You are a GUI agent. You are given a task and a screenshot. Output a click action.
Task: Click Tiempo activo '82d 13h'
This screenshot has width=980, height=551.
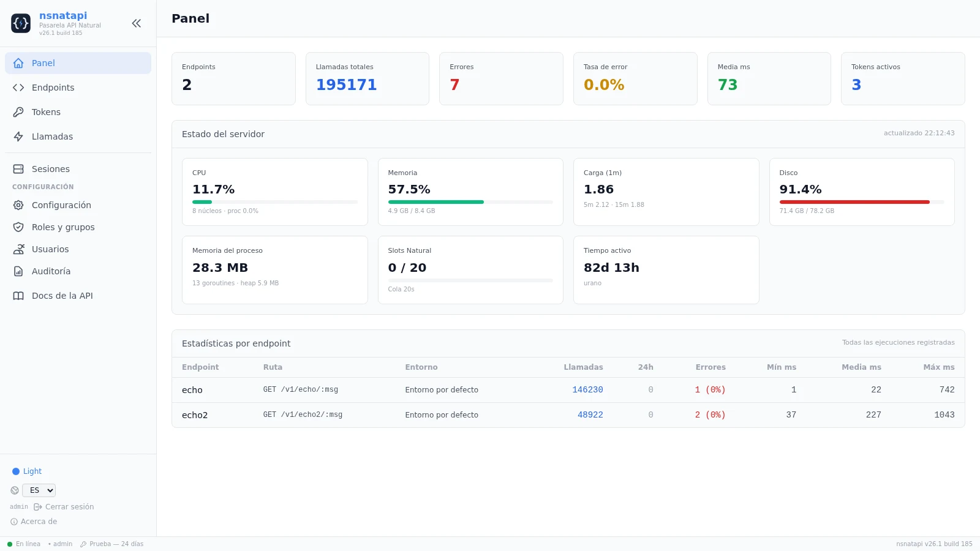coord(611,268)
